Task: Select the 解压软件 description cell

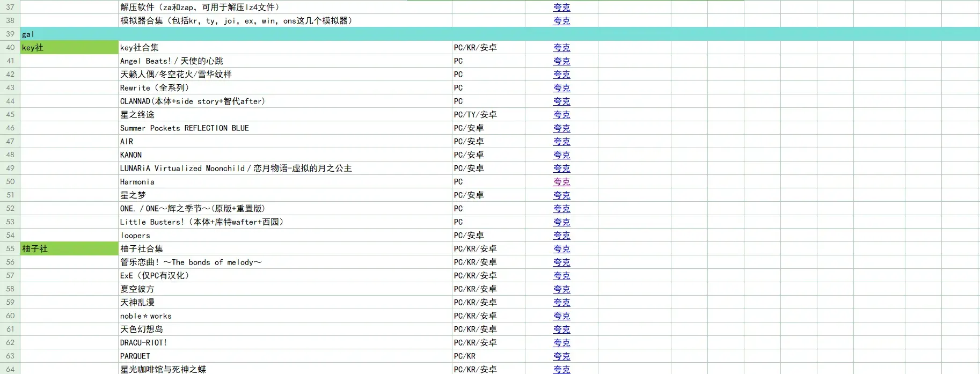Action: pyautogui.click(x=285, y=7)
